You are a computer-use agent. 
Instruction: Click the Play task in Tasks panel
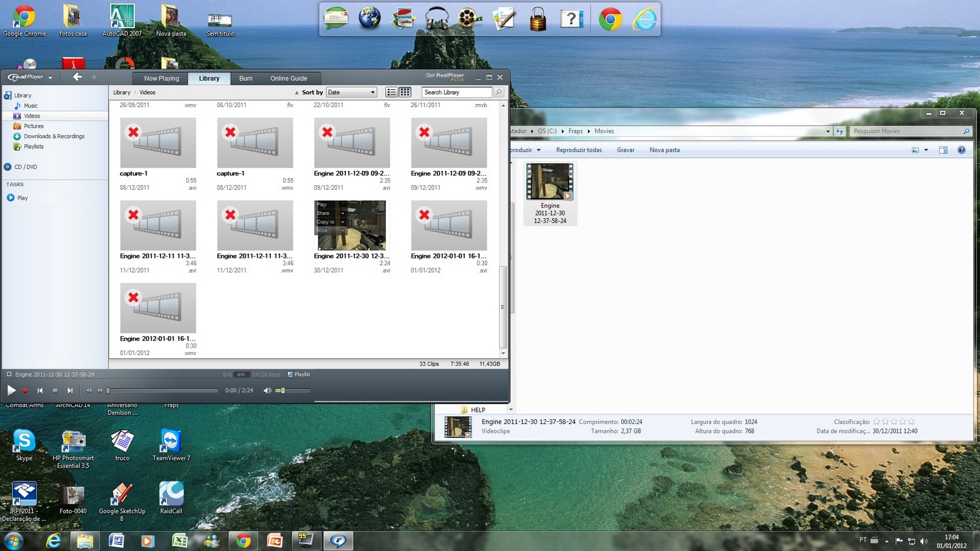point(22,198)
